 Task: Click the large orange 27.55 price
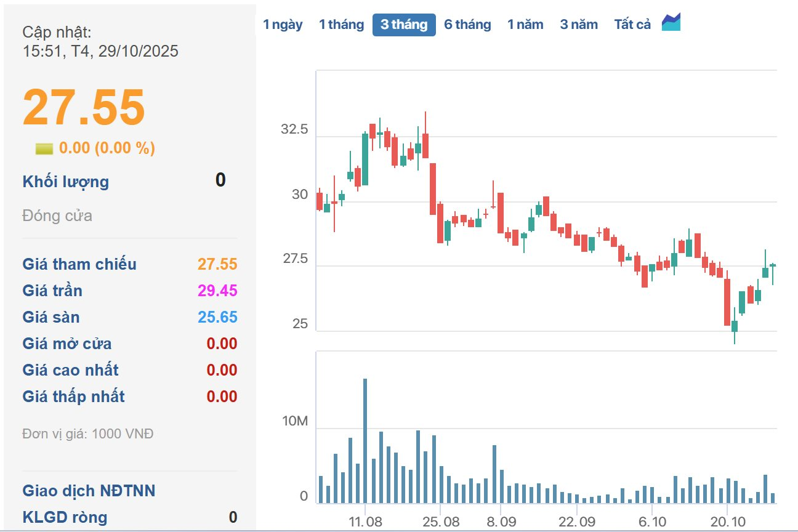pos(84,107)
